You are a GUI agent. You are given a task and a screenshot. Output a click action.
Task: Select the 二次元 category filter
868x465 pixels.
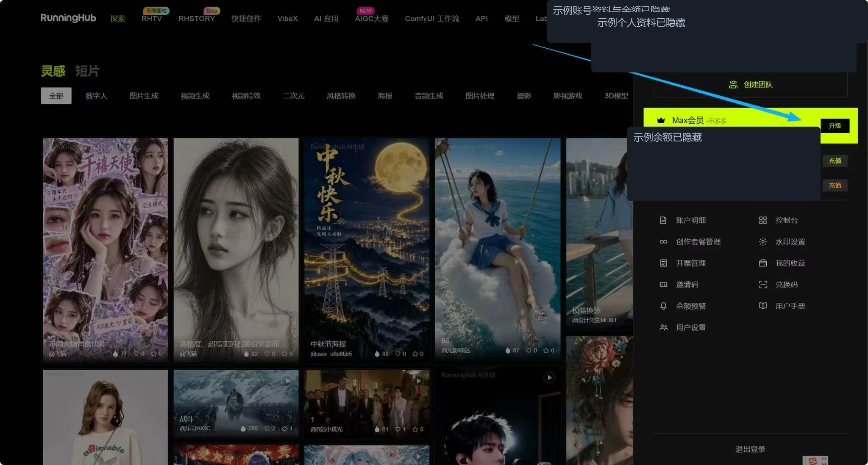click(x=294, y=96)
